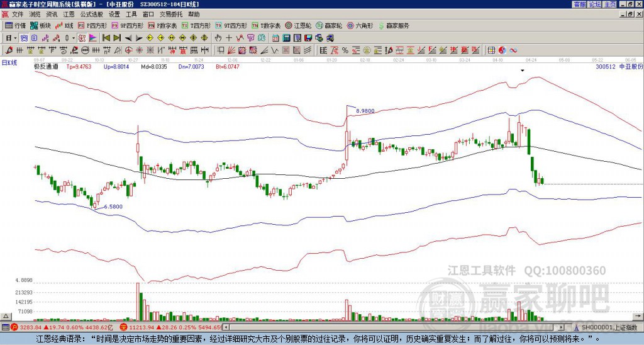
Task: Select the Gann fan lines tool
Action: 231,50
